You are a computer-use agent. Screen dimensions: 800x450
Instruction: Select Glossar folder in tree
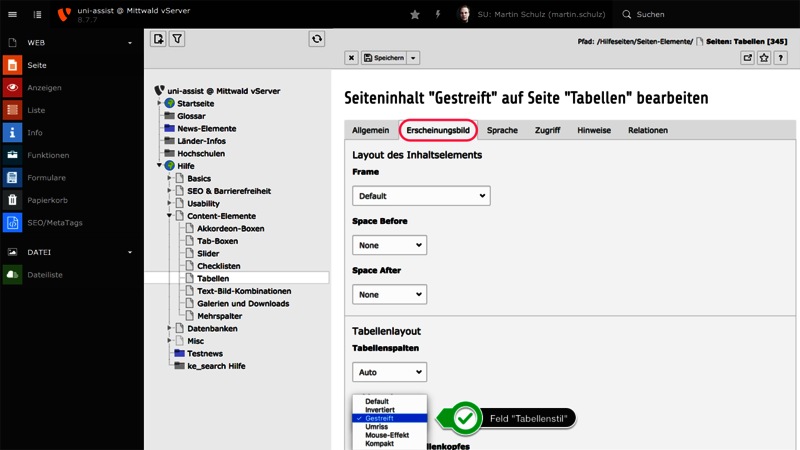point(191,116)
